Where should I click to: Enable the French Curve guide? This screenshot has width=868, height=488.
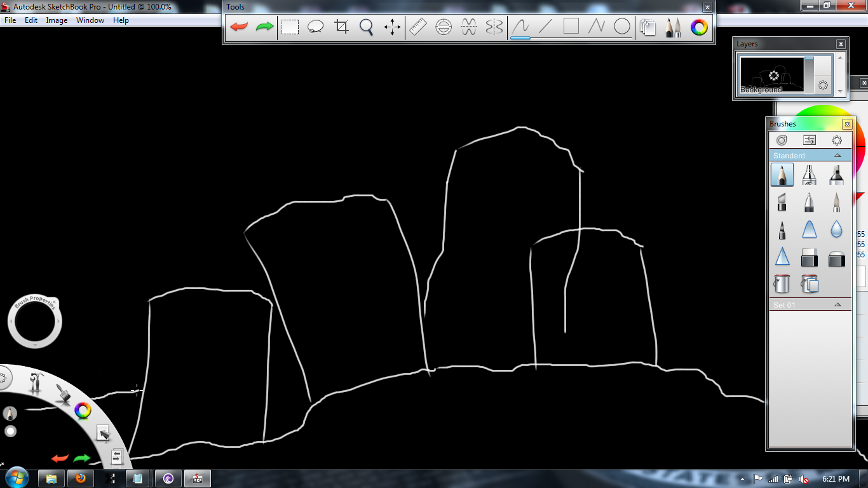pos(469,27)
